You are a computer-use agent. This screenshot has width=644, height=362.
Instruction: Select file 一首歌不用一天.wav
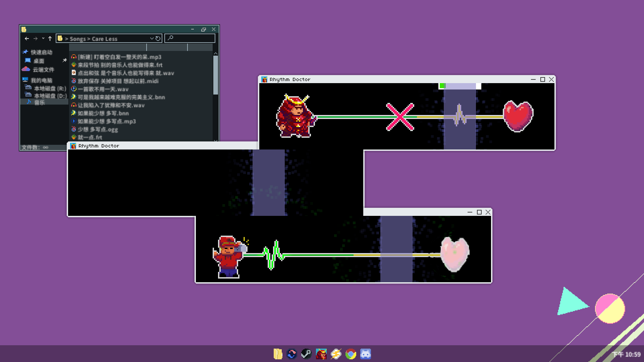103,89
